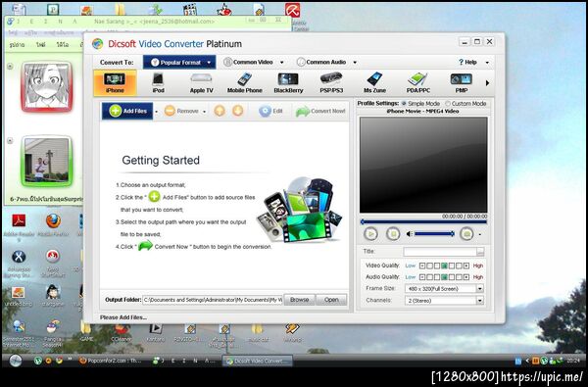
Task: Decrease video quality with the minus box
Action: coord(422,266)
